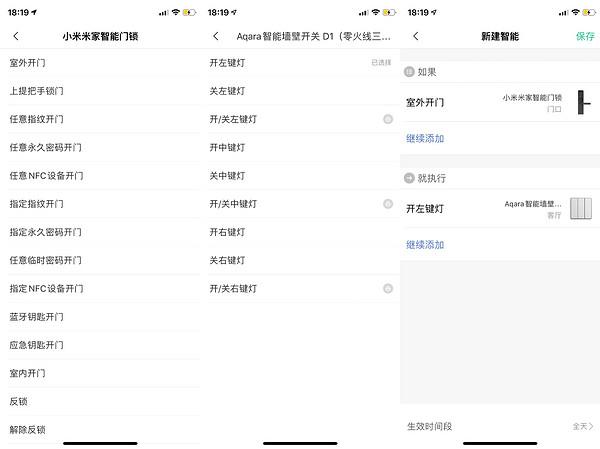600x449 pixels.
Task: Tap the 如果 section icon
Action: [409, 72]
